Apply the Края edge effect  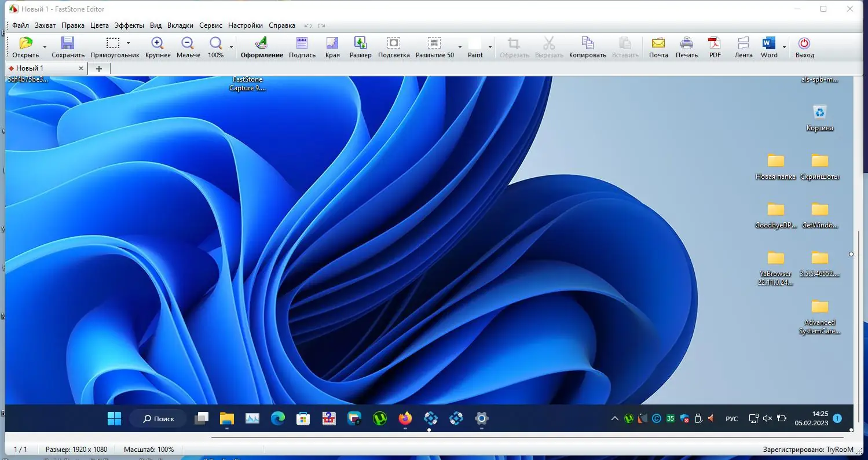(x=332, y=43)
